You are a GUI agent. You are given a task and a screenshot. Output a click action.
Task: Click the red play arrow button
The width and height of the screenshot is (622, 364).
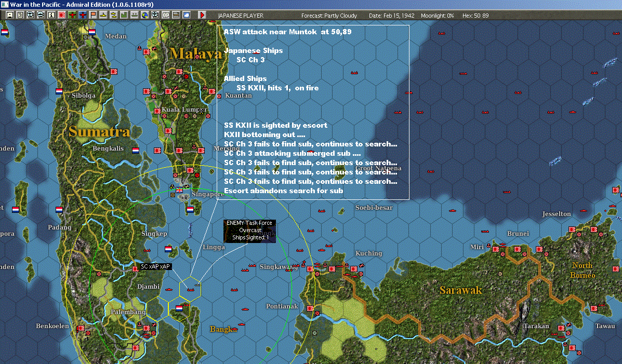(202, 15)
